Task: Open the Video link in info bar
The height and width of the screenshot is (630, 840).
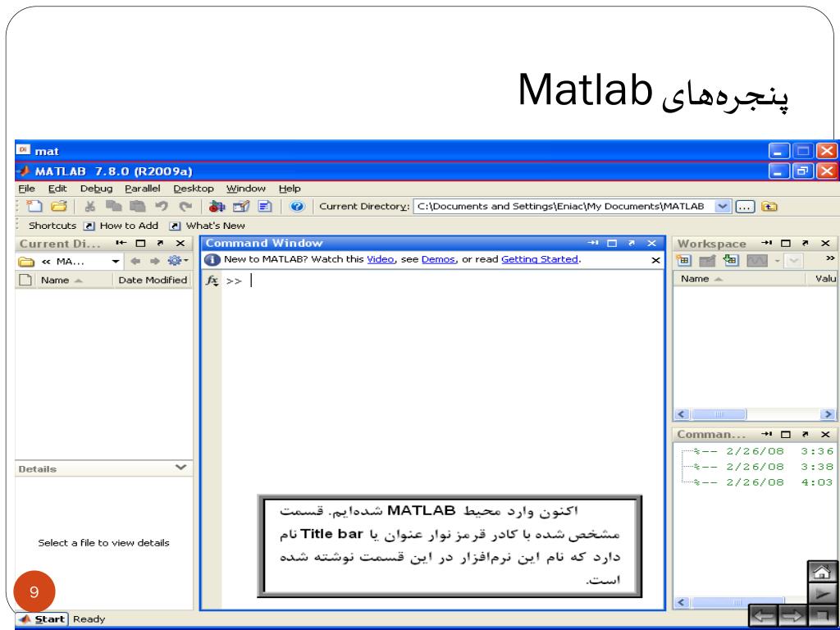Action: pyautogui.click(x=381, y=259)
